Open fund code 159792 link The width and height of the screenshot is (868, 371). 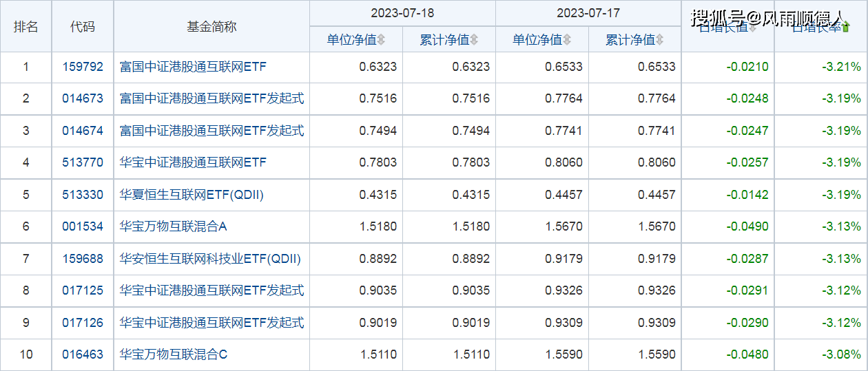82,67
